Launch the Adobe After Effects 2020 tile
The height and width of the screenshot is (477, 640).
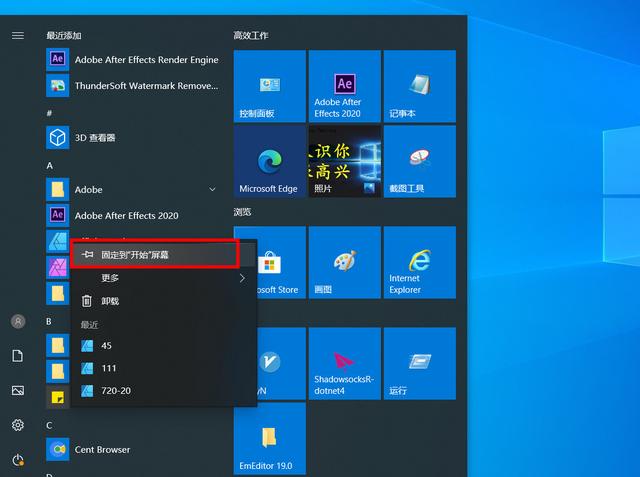point(344,86)
